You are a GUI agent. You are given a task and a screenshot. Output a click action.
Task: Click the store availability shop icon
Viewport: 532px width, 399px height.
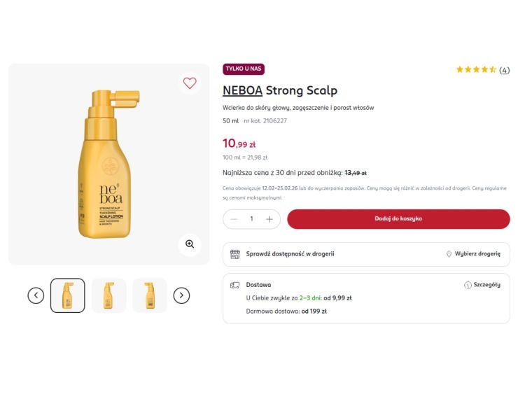[235, 254]
